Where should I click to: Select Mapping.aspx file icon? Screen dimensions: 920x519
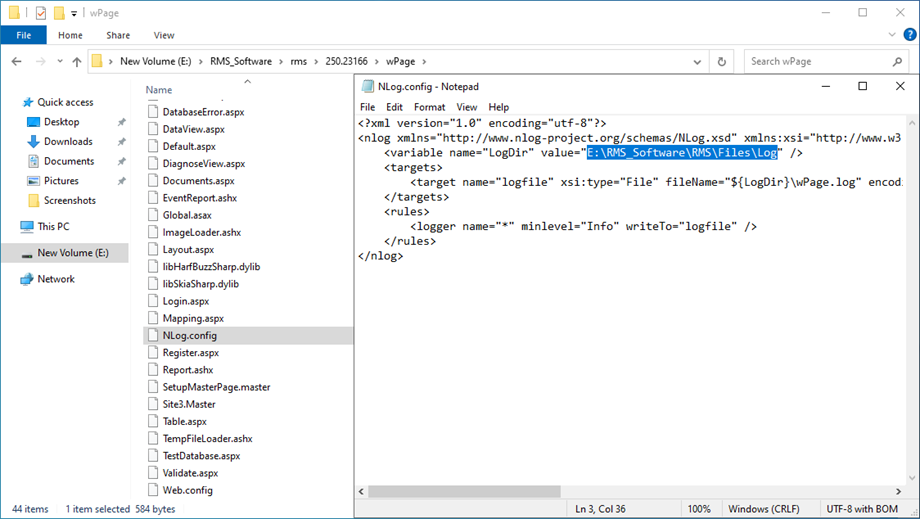tap(153, 318)
